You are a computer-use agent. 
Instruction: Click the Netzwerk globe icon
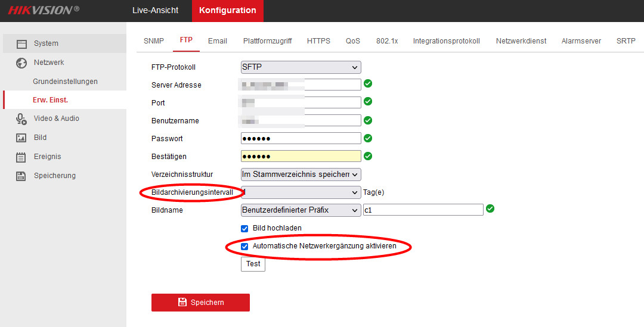coord(21,63)
